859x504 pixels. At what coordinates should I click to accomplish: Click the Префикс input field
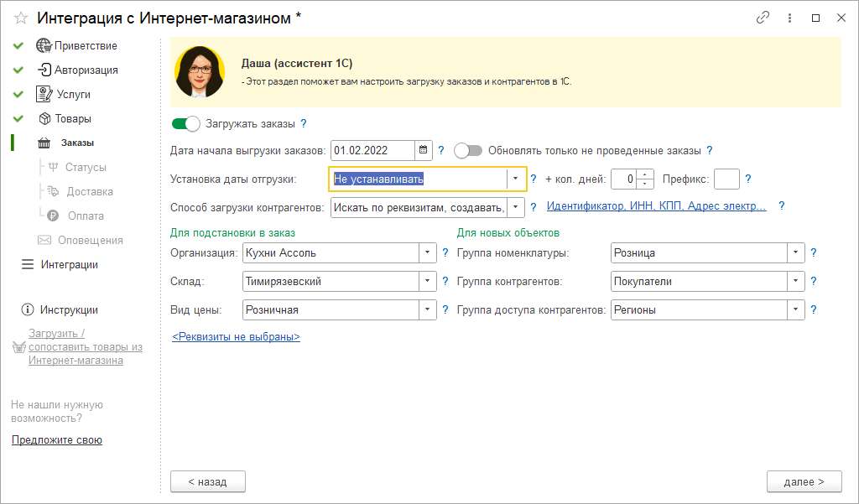(726, 179)
